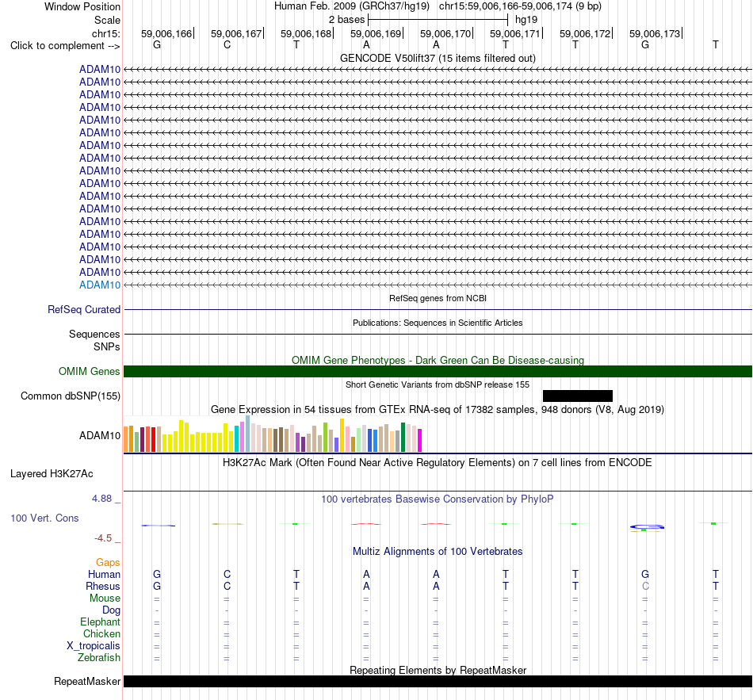The height and width of the screenshot is (700, 753).
Task: Click the H3K27Ac Mark track title
Action: 438,463
